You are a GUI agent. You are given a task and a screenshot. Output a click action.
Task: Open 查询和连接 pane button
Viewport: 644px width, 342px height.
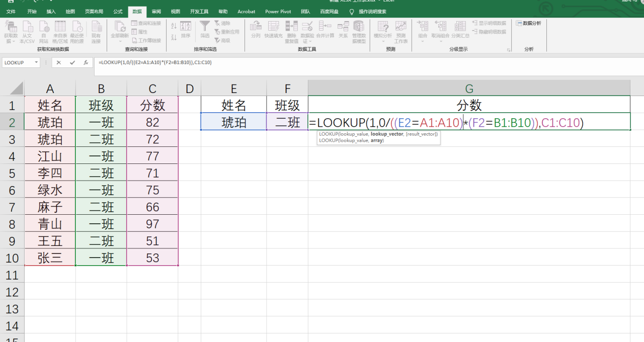[x=146, y=23]
